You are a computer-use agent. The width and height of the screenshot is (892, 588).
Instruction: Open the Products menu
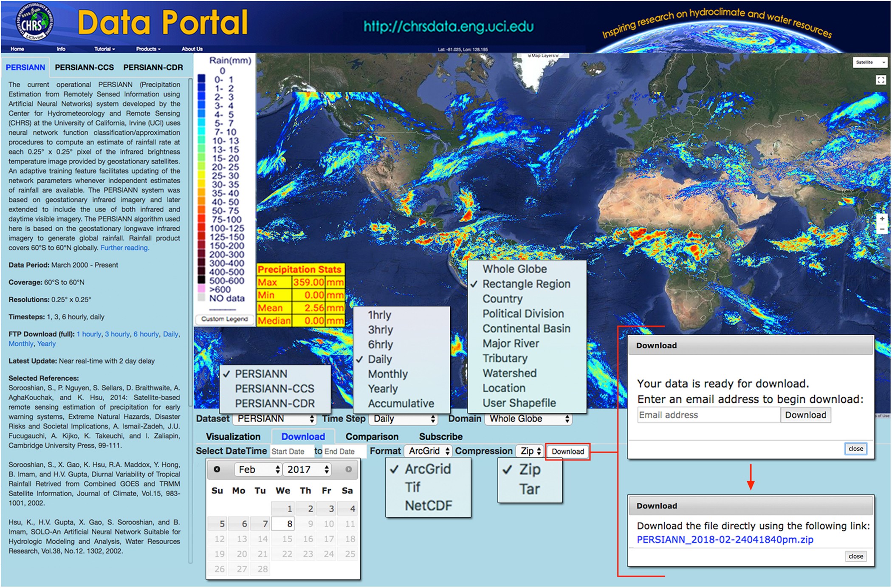pos(148,49)
